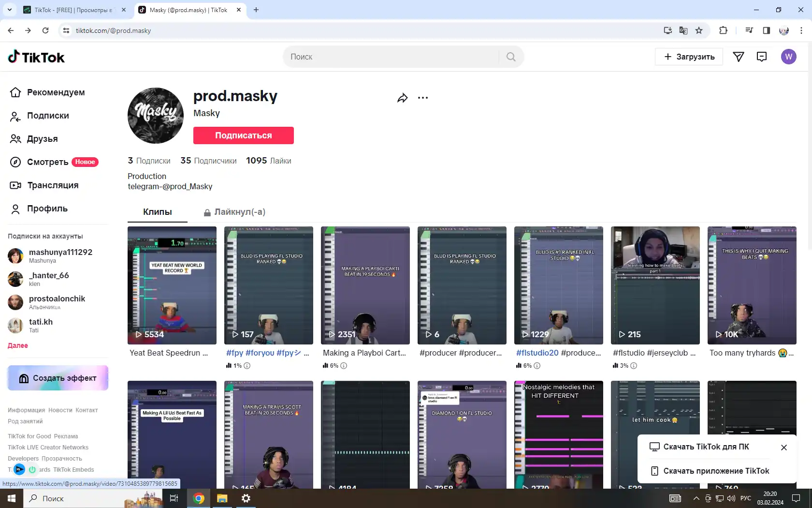Viewport: 812px width, 508px height.
Task: Open the learning how to make beats video
Action: 655,285
